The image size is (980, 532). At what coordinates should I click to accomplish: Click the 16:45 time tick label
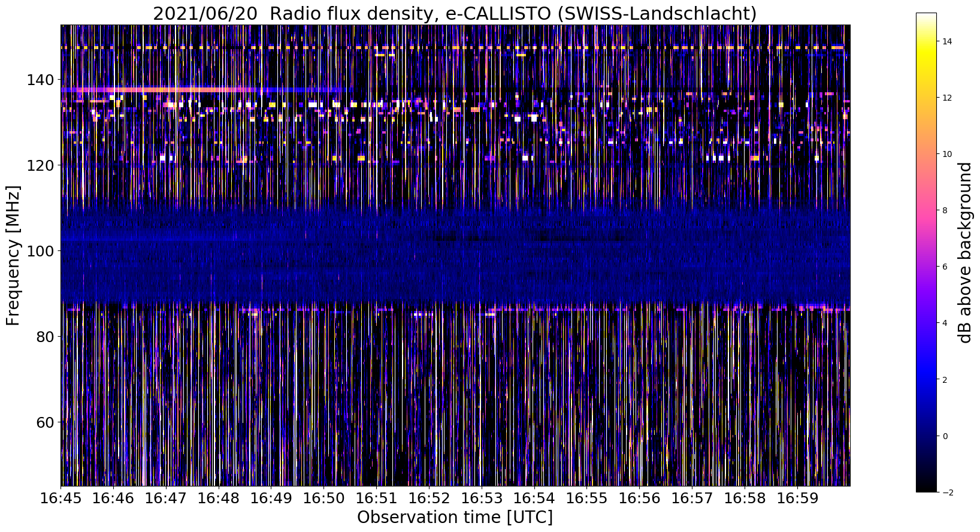61,498
